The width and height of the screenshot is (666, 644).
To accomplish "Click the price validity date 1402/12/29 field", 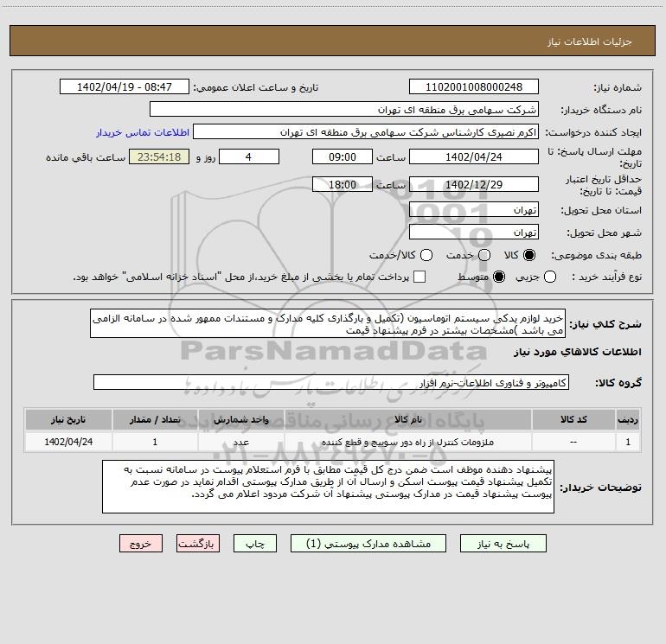I will [x=474, y=184].
